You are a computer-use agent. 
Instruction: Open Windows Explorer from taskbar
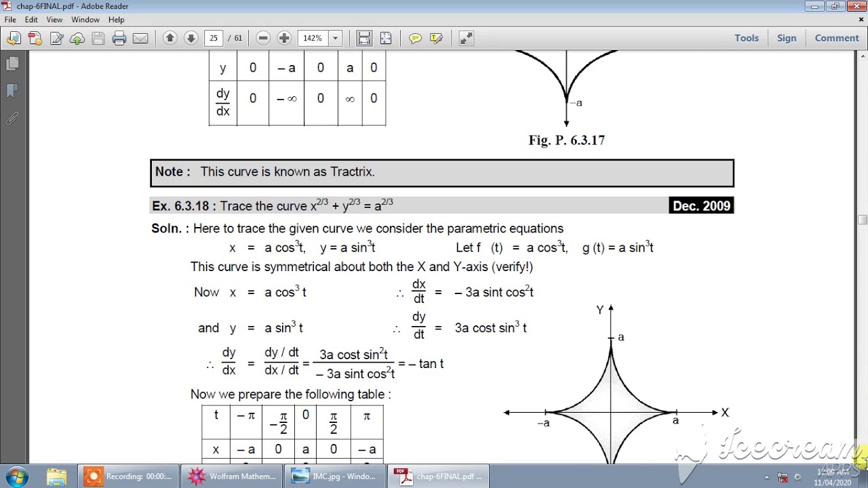57,476
